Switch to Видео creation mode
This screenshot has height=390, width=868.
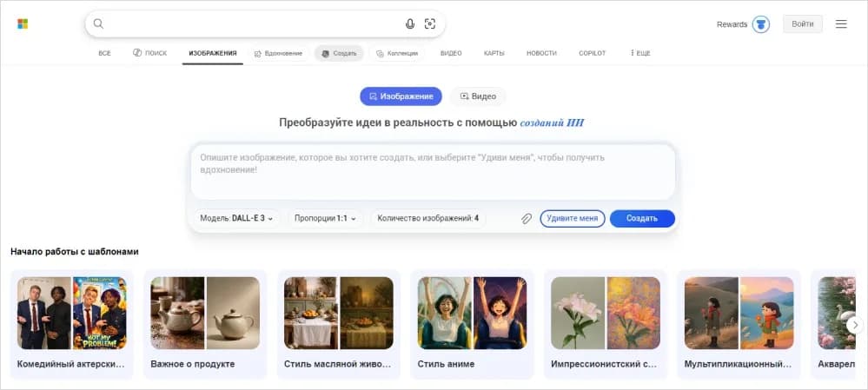point(478,96)
